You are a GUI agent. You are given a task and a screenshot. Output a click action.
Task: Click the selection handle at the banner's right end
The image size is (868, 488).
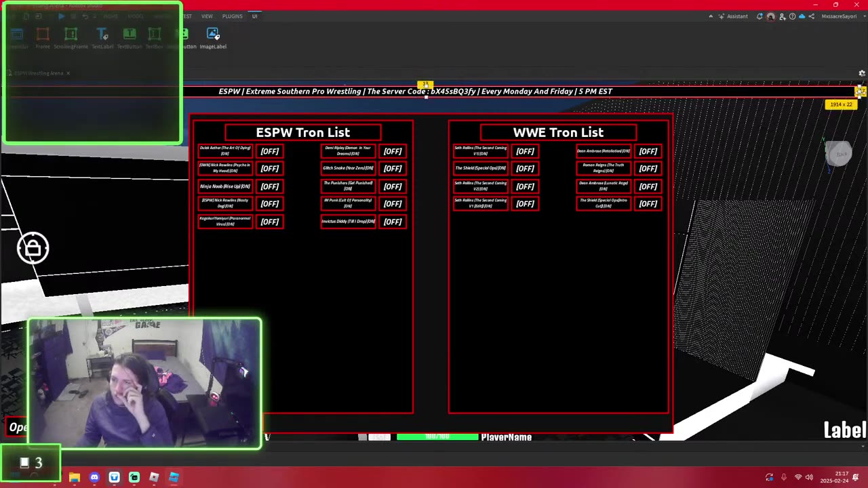click(860, 91)
